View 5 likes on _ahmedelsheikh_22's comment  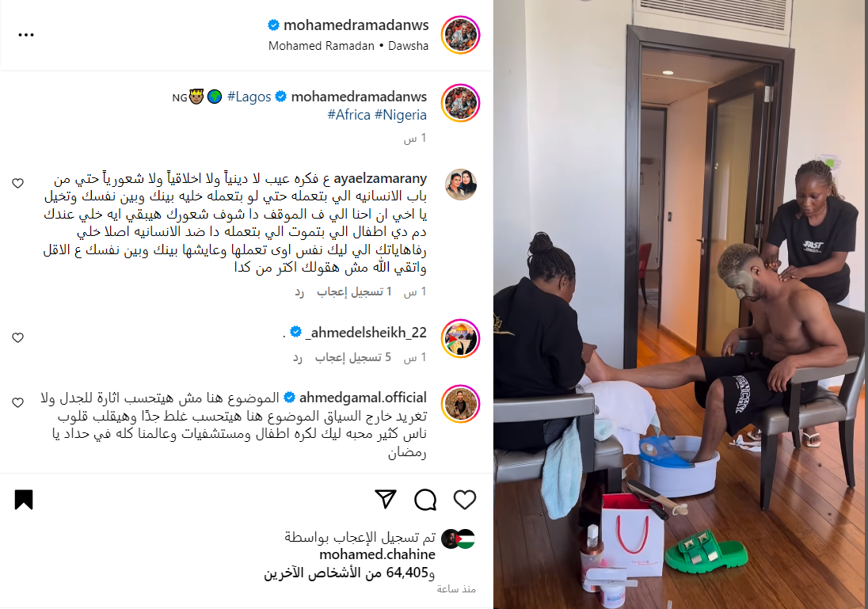pos(353,358)
